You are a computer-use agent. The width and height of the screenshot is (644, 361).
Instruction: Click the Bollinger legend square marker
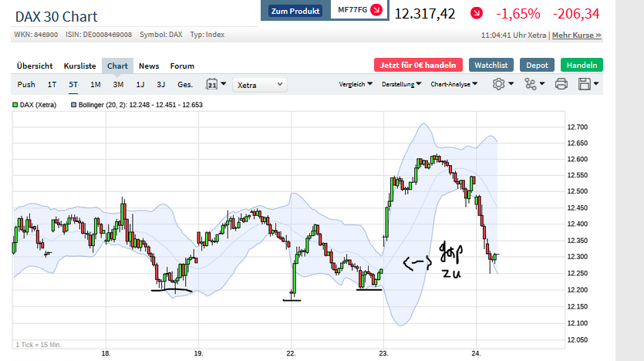tap(74, 103)
